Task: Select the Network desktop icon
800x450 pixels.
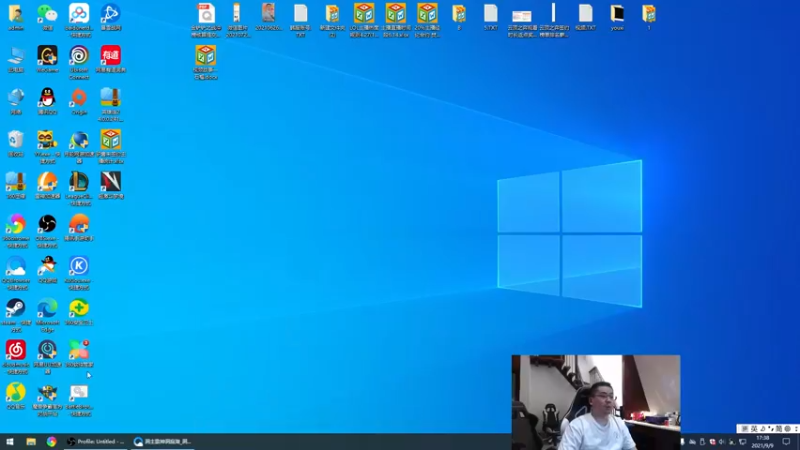Action: (x=16, y=101)
